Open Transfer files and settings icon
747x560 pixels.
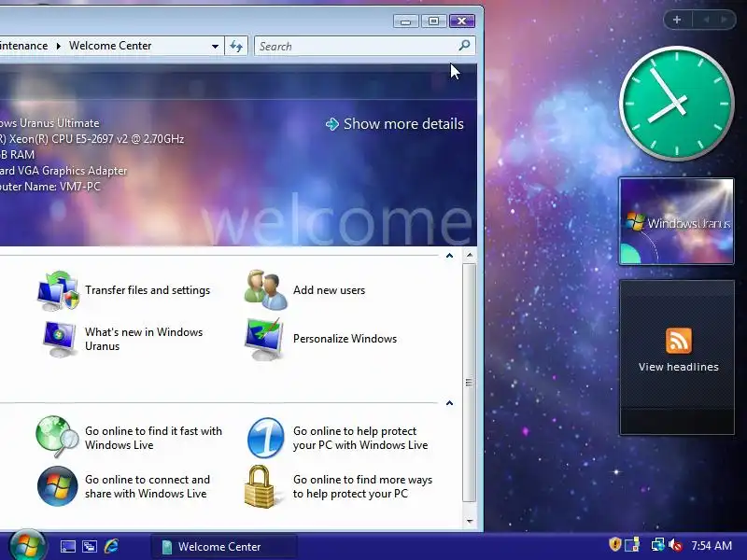coord(58,290)
